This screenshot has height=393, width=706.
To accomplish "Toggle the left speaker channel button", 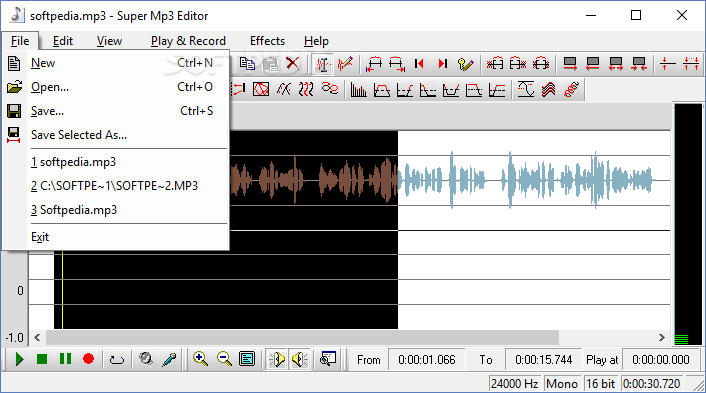I will pos(276,359).
